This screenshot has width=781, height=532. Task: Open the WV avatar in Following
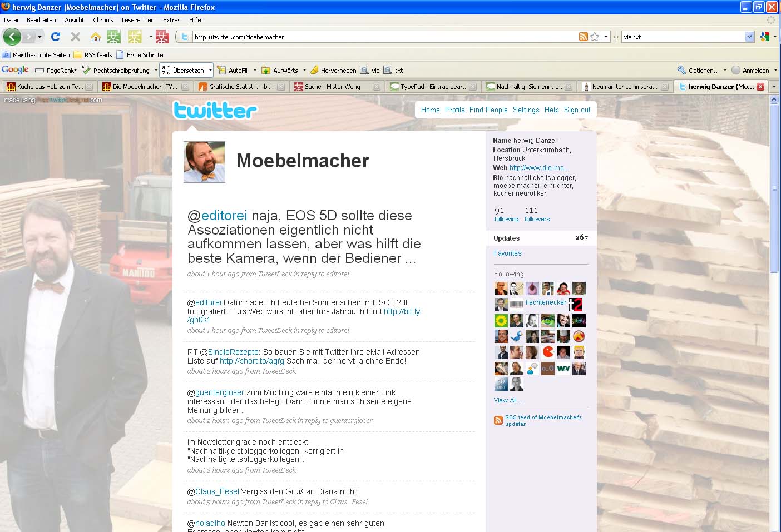pos(563,368)
